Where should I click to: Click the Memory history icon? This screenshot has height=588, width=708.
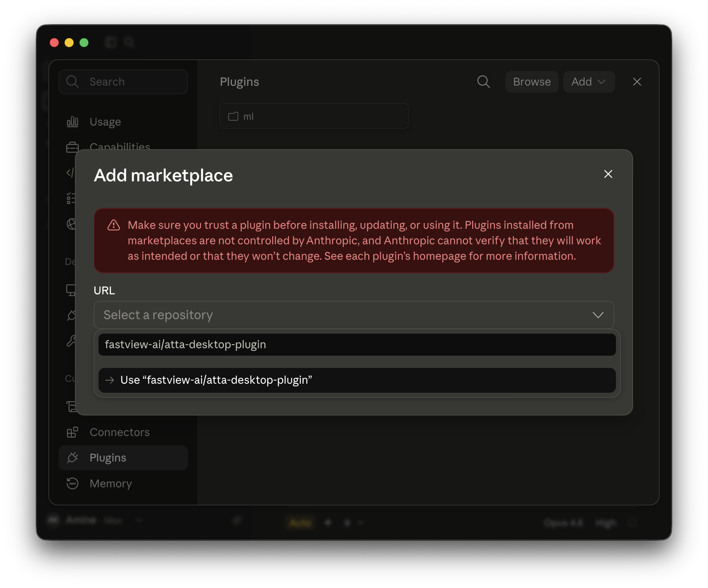click(72, 483)
